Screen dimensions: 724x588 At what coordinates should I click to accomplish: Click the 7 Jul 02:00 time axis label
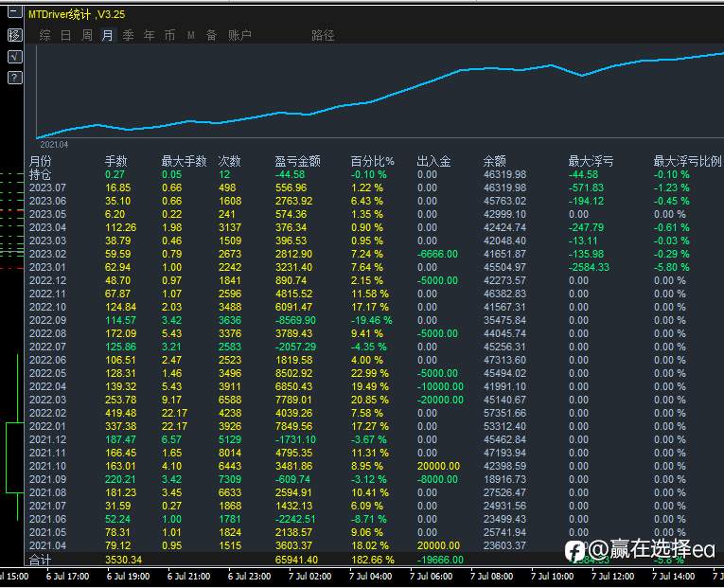click(x=310, y=577)
